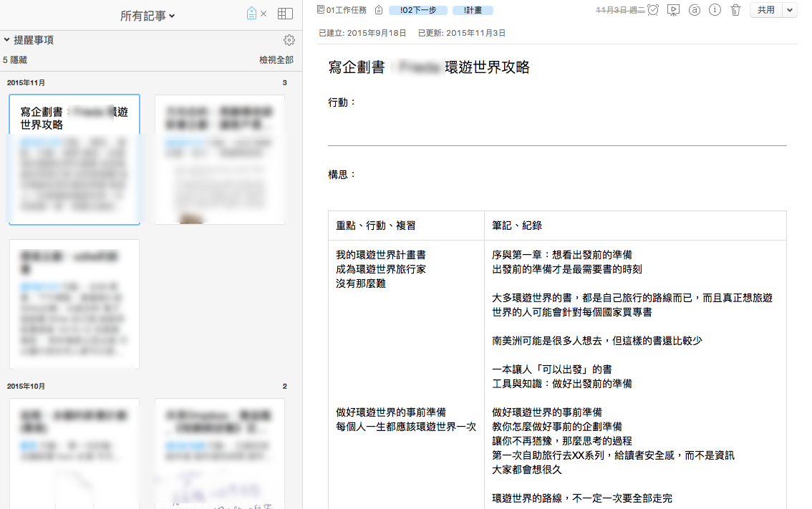Image resolution: width=812 pixels, height=509 pixels.
Task: Click the tag icon beside notebook name
Action: pyautogui.click(x=379, y=10)
